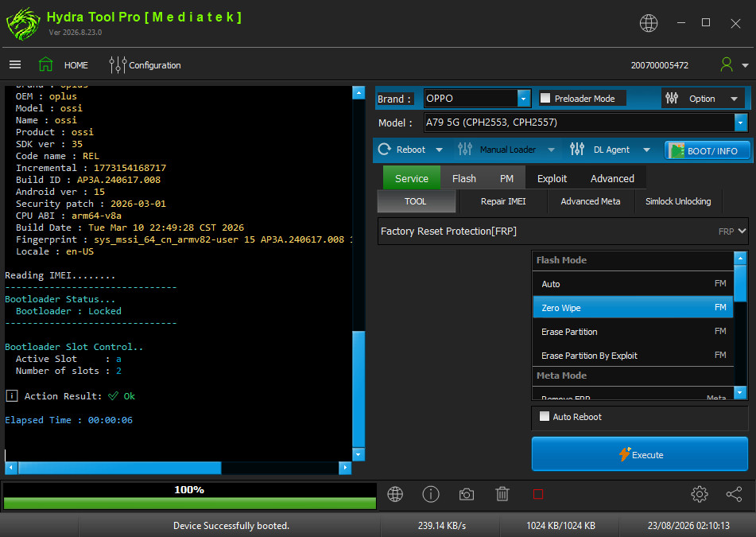Select Auto flash mode entry
The height and width of the screenshot is (537, 756).
pyautogui.click(x=633, y=284)
